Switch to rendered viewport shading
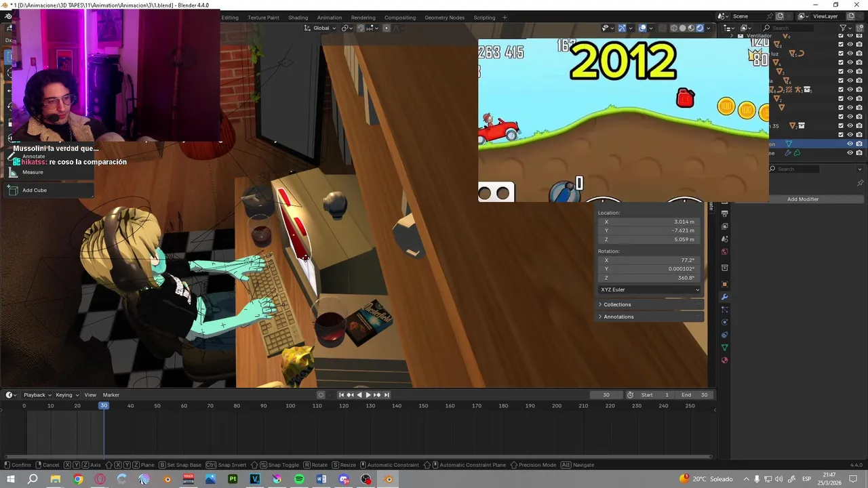 tap(700, 28)
